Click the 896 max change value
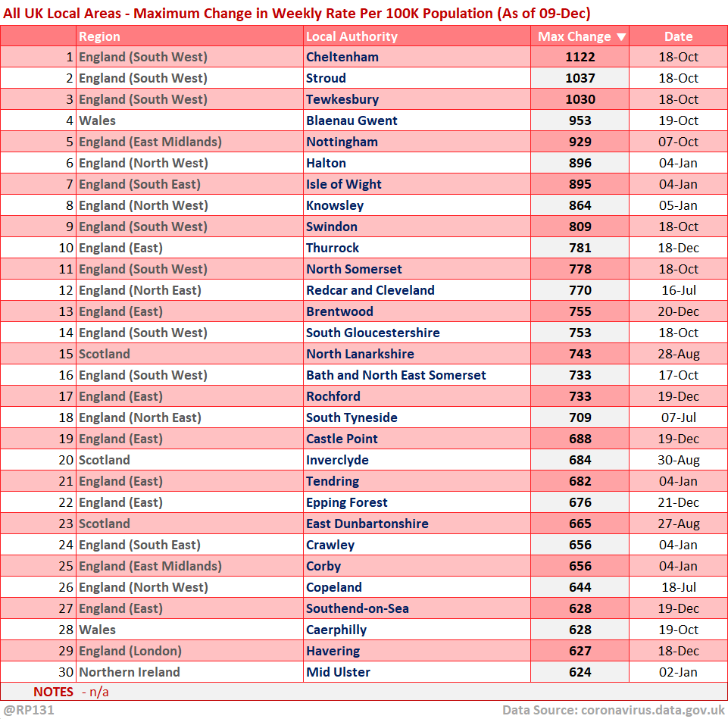This screenshot has width=728, height=719. tap(580, 163)
